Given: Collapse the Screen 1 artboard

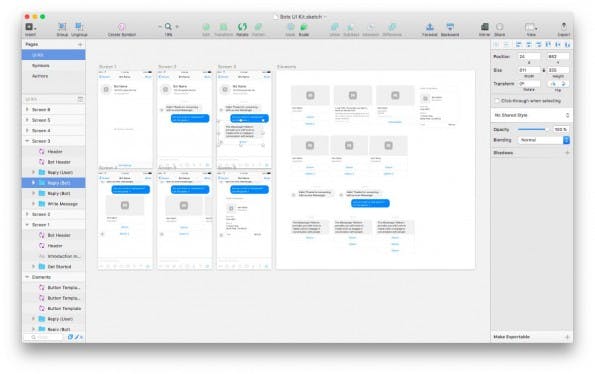Looking at the screenshot, I should coord(27,225).
